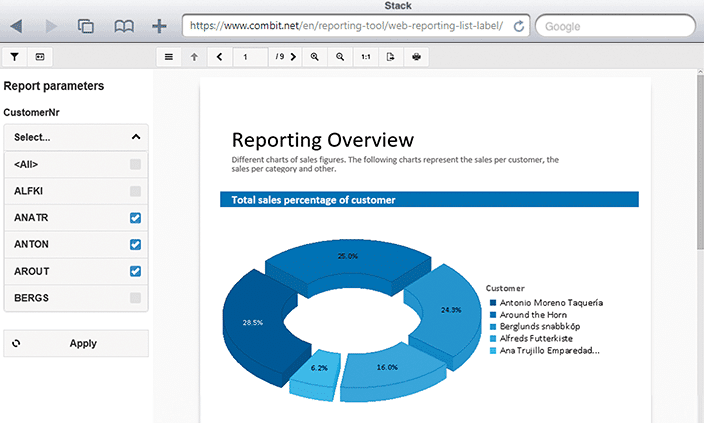
Task: Click Ana Trujillo Emparedad... legend swatch
Action: click(x=493, y=351)
